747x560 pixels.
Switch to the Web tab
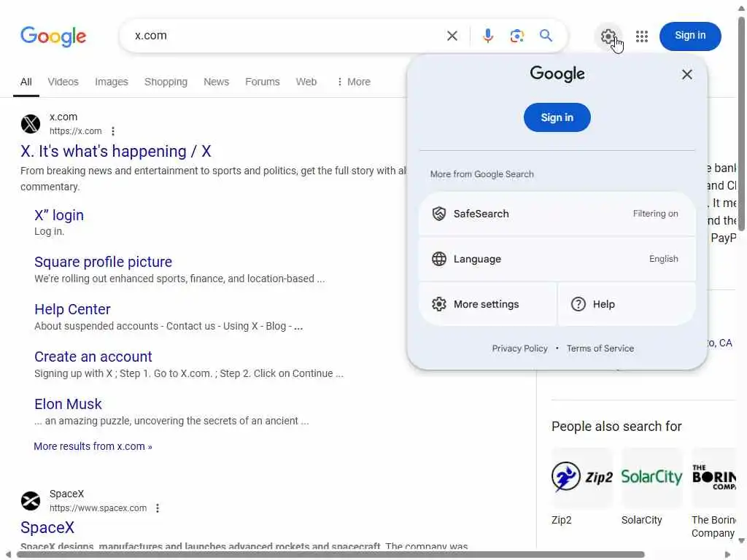306,82
